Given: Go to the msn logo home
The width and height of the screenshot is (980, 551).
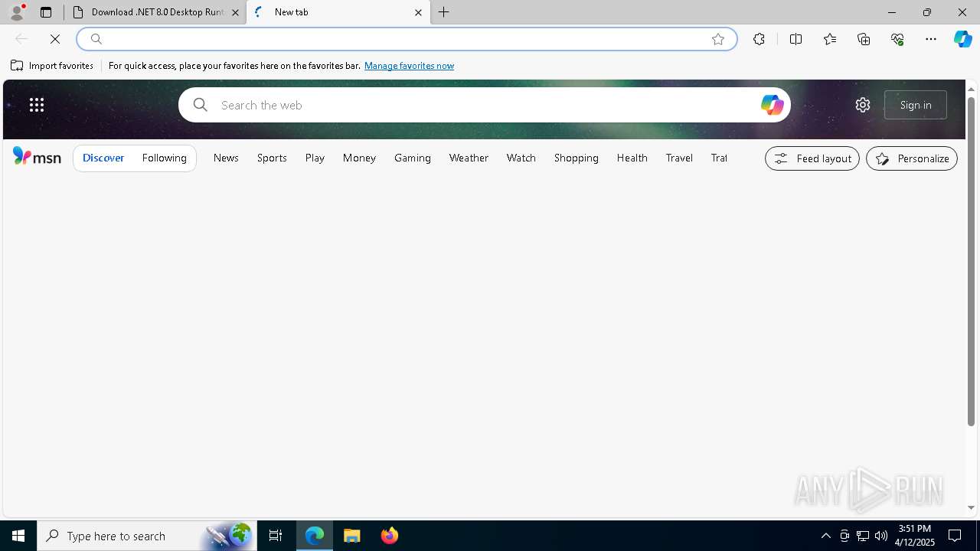Looking at the screenshot, I should pyautogui.click(x=37, y=157).
